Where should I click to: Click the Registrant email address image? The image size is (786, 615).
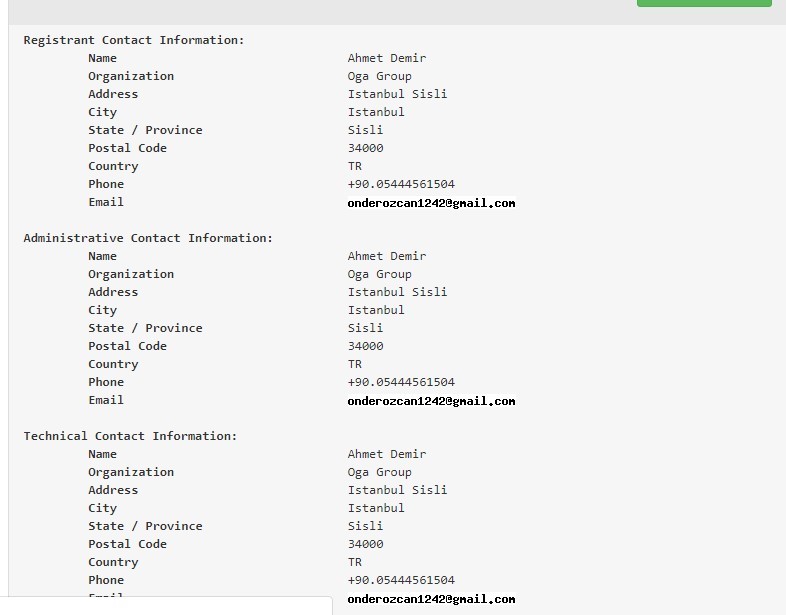tap(432, 202)
